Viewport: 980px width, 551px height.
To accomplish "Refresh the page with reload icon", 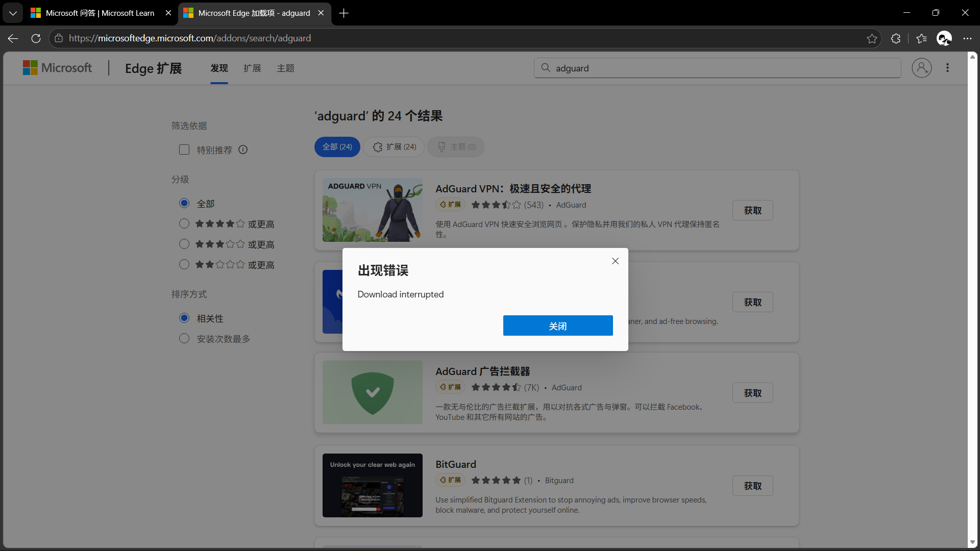I will point(36,38).
